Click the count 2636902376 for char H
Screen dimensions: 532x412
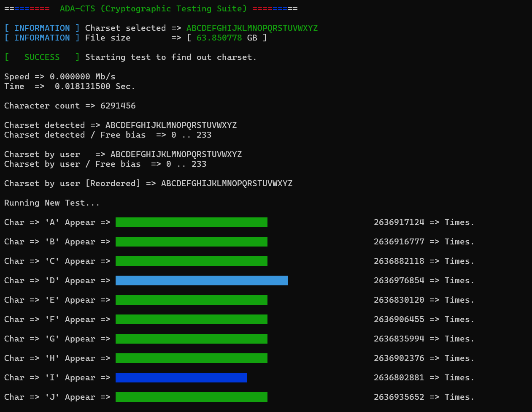pyautogui.click(x=399, y=358)
